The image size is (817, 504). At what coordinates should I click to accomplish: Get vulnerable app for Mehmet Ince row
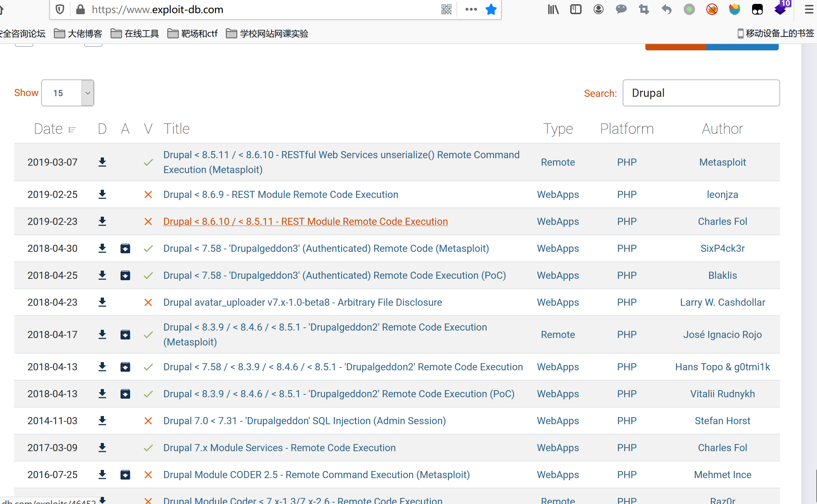click(x=125, y=475)
